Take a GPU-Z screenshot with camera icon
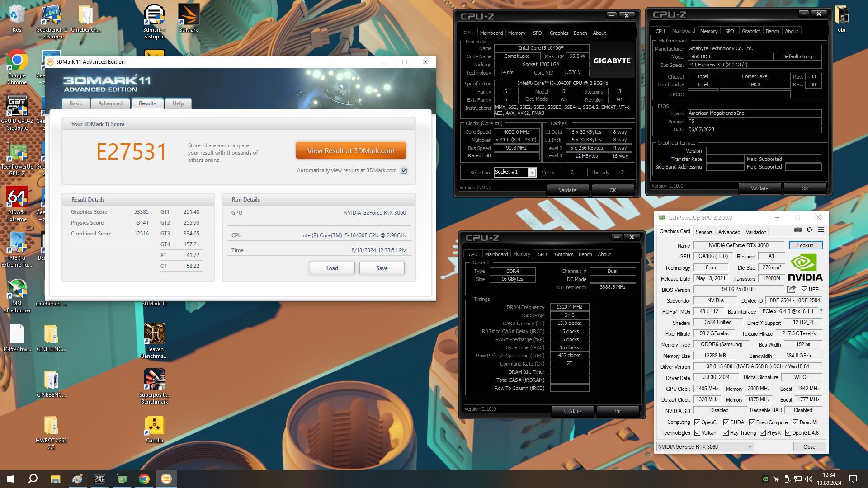Image resolution: width=868 pixels, height=488 pixels. click(x=798, y=230)
